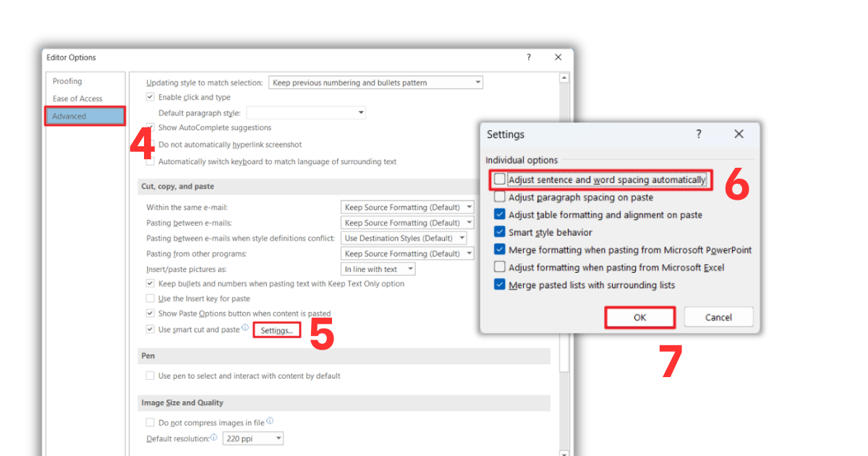868x456 pixels.
Task: Check Adjust paragraph spacing on paste
Action: (x=500, y=197)
